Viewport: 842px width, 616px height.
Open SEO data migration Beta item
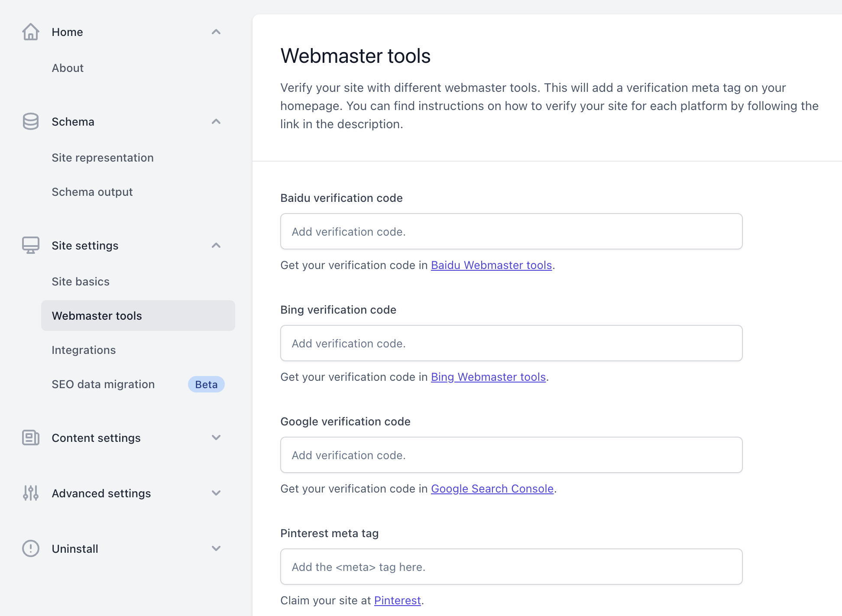pyautogui.click(x=103, y=384)
